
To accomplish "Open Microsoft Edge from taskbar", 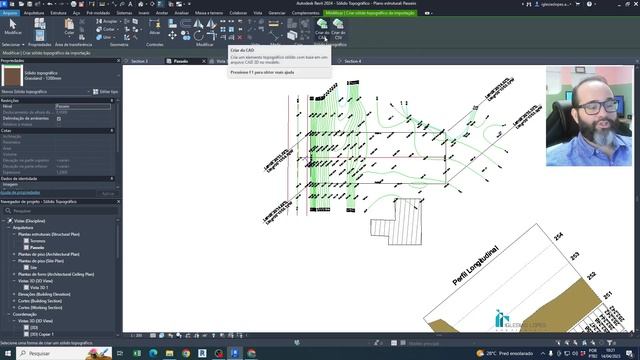I will pyautogui.click(x=153, y=353).
